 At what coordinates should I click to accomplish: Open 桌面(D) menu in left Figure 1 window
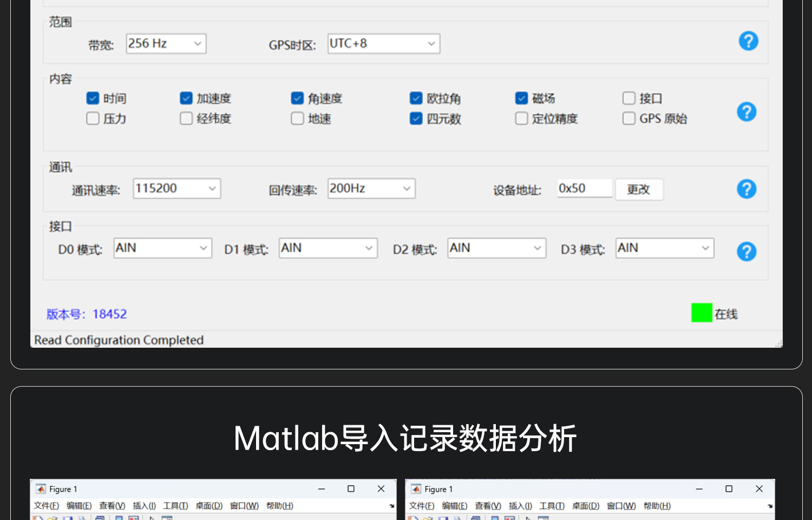click(209, 506)
